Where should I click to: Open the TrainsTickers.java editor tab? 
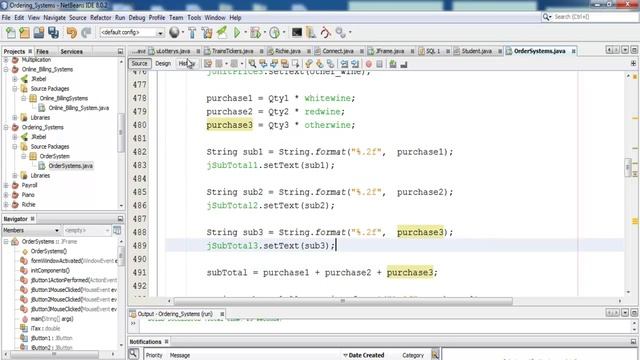click(x=233, y=51)
